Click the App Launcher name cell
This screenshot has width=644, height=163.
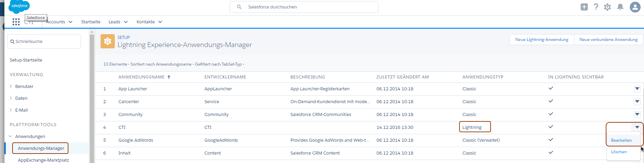[133, 89]
